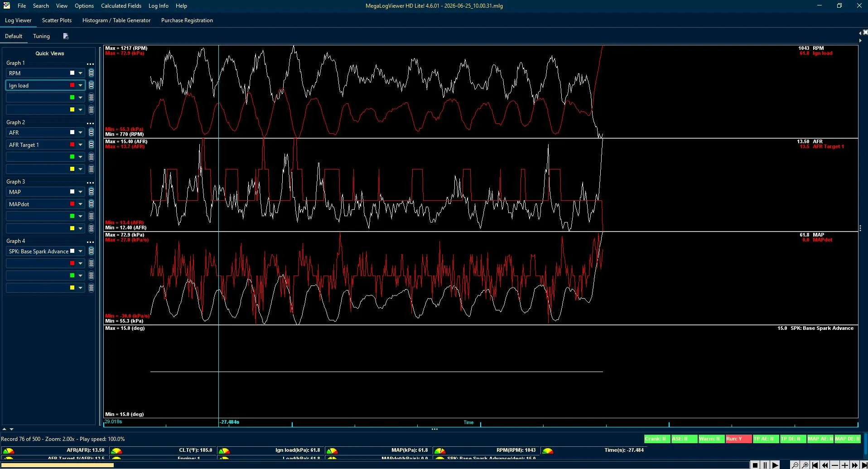
Task: Click the red color swatch for MAPdot
Action: (x=72, y=204)
